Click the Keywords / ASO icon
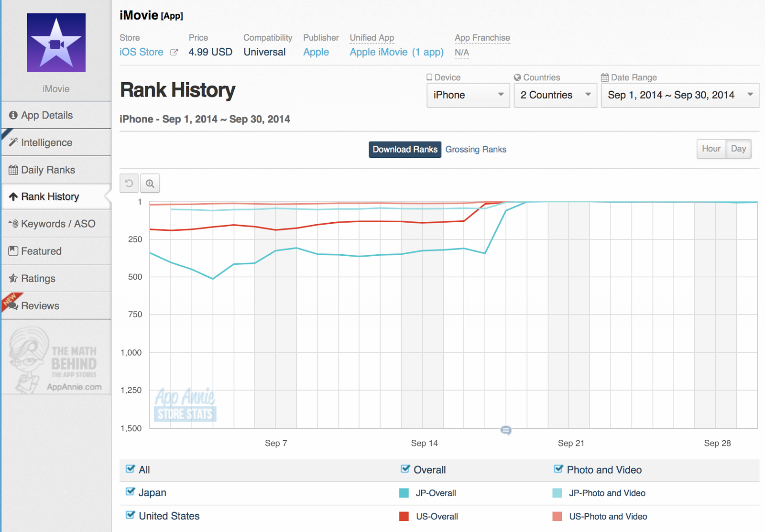765x532 pixels. point(13,224)
